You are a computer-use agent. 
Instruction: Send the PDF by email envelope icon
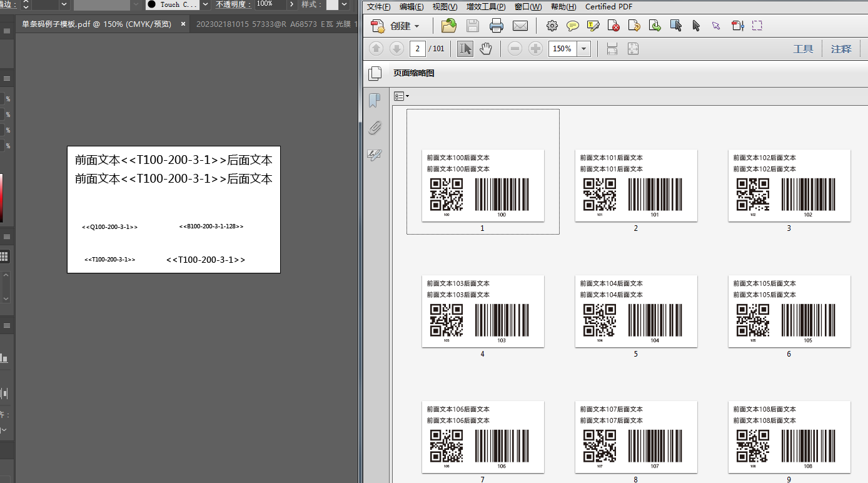click(x=520, y=26)
